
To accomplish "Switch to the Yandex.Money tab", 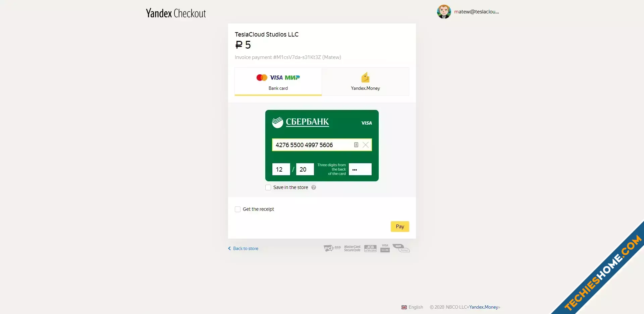I will 365,81.
